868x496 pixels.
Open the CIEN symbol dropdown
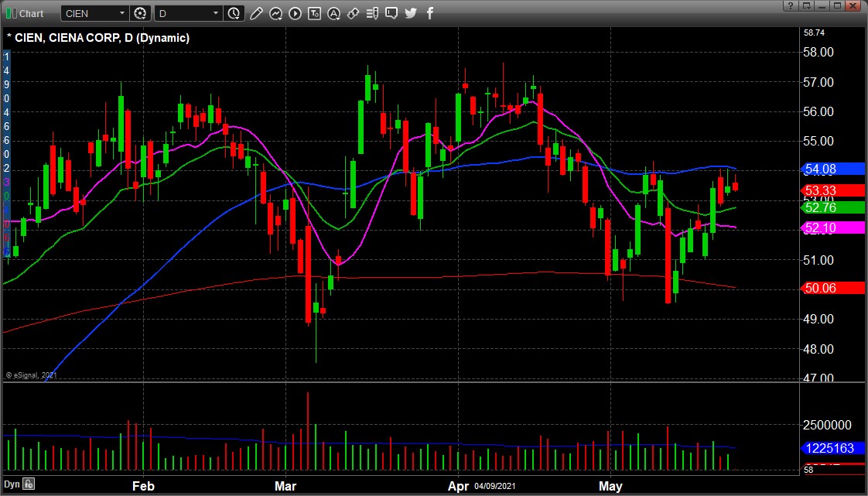click(121, 13)
